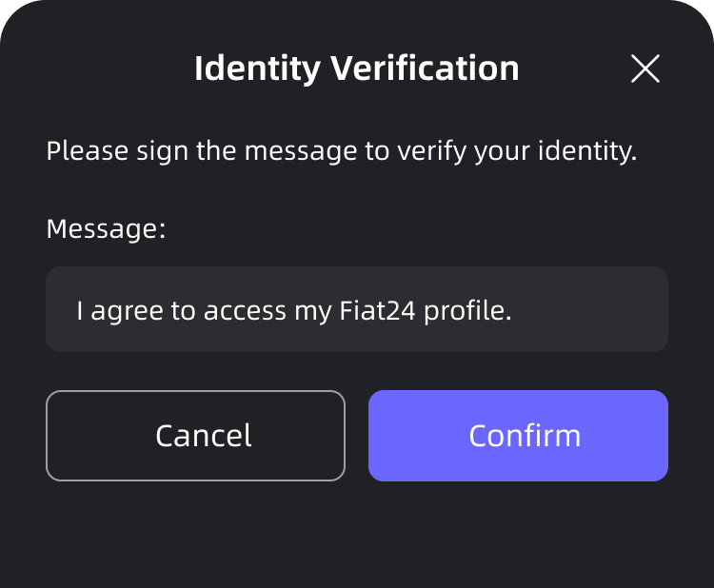Click the word 'access' in the message
The image size is (714, 588).
pos(247,310)
